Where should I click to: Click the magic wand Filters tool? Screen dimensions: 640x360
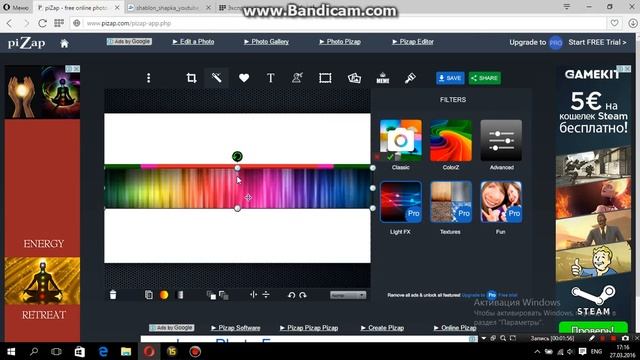coord(217,78)
